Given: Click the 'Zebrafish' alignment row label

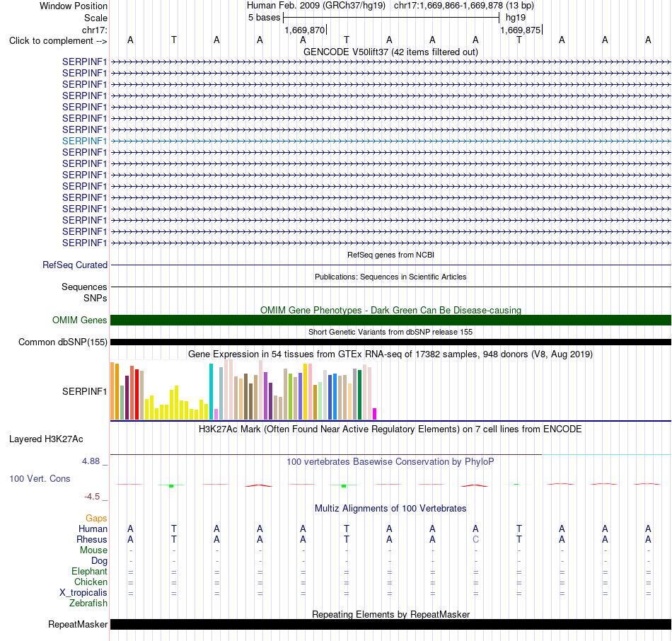Looking at the screenshot, I should [88, 603].
